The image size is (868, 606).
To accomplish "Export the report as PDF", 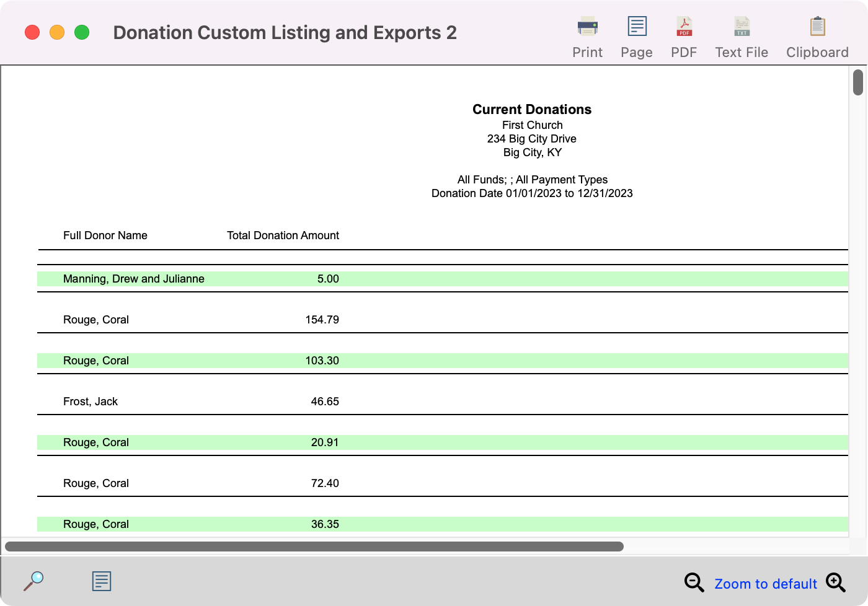I will pyautogui.click(x=684, y=27).
